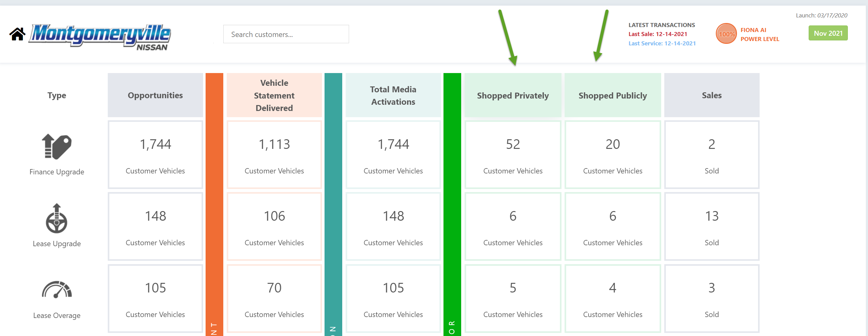
Task: Open the 52 Shopped Privately vehicles tile
Action: tap(512, 154)
